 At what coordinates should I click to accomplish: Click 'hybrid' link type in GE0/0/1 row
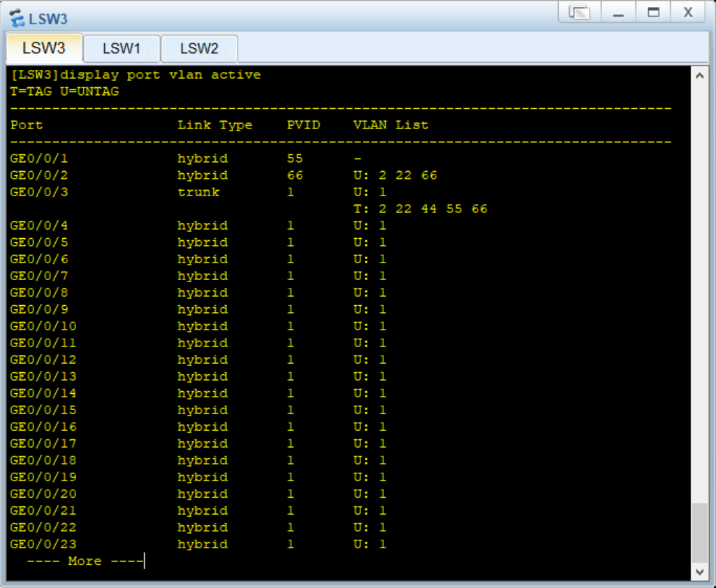[203, 159]
